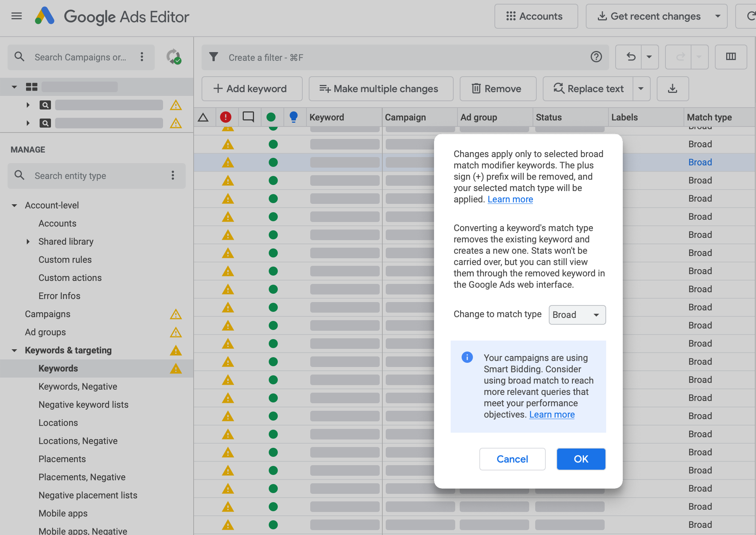Screen dimensions: 756x535
Task: Click the comment bubble column header icon
Action: (248, 117)
